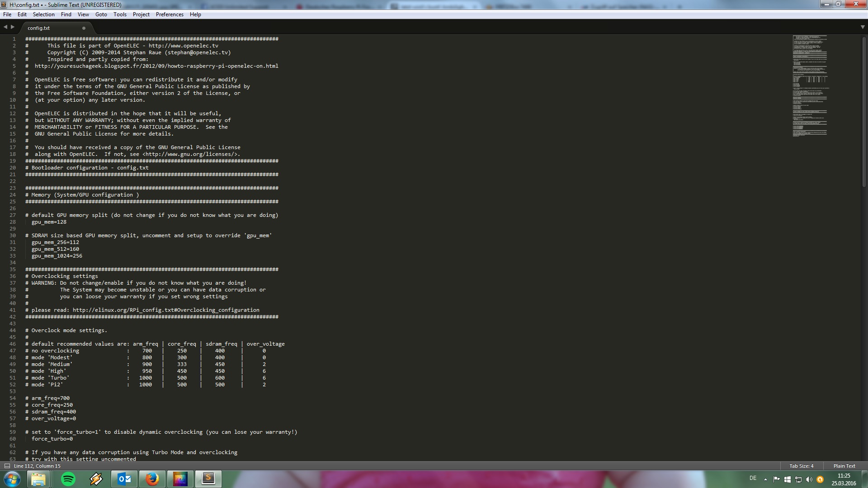The height and width of the screenshot is (488, 868).
Task: Click the elinux.org Overclocking_configuration URL
Action: (166, 310)
